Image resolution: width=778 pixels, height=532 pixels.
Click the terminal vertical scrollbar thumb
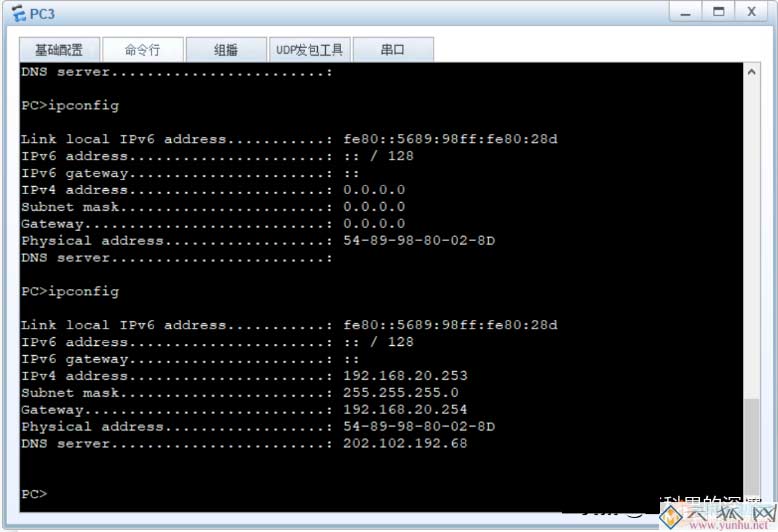click(751, 445)
